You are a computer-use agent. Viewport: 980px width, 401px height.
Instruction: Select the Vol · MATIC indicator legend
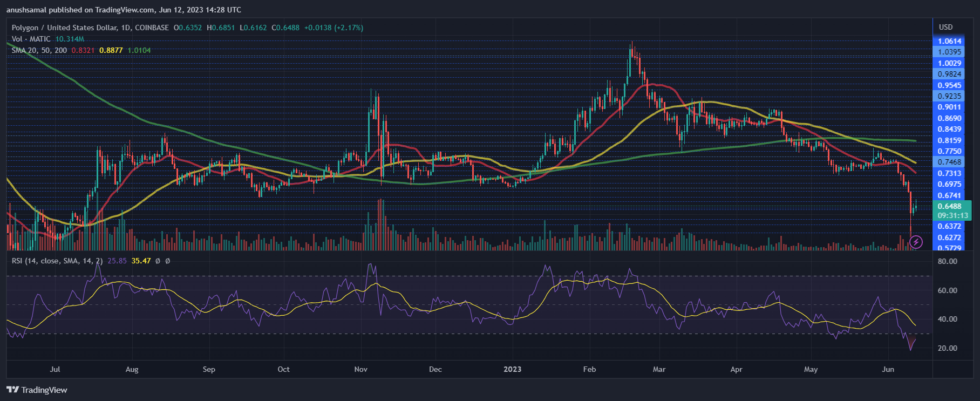31,39
